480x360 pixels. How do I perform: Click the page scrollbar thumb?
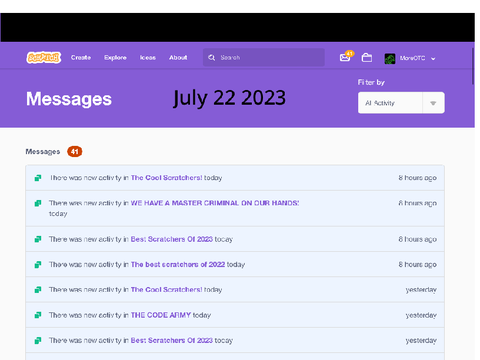[x=473, y=66]
